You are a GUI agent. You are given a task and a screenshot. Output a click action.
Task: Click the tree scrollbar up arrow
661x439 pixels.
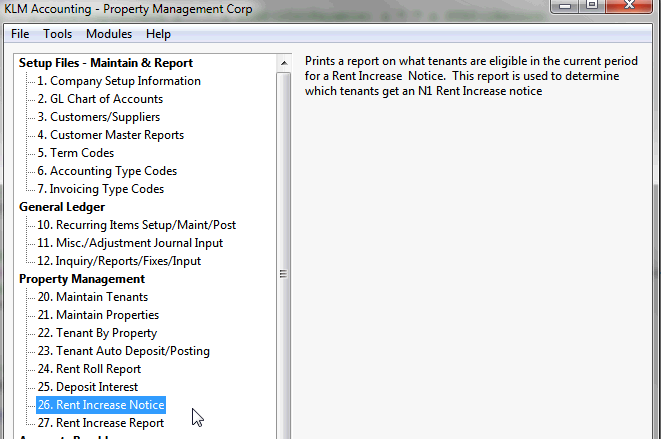click(284, 63)
